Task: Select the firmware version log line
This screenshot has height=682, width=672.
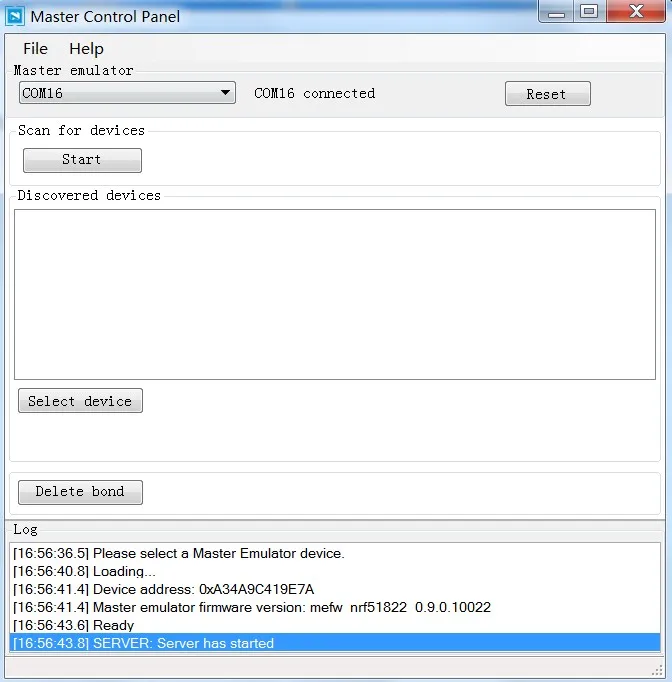Action: [x=334, y=607]
